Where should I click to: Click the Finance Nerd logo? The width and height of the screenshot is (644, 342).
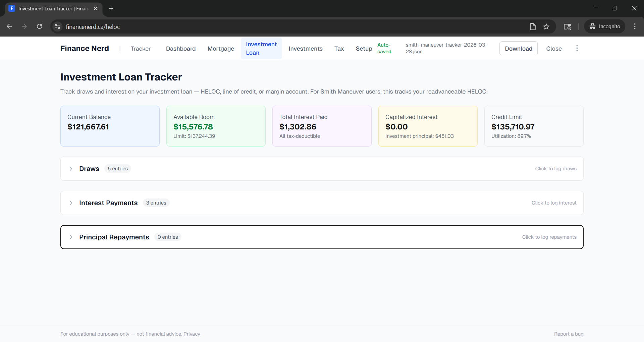(x=84, y=48)
